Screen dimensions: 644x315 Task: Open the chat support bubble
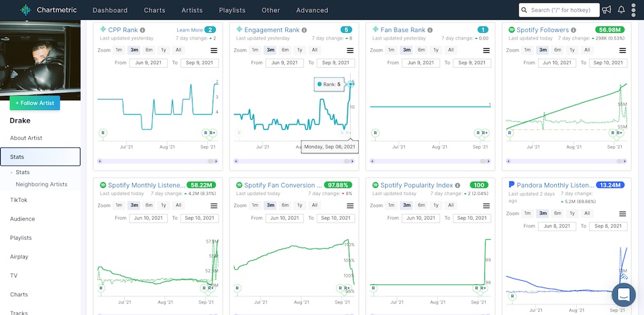point(623,295)
